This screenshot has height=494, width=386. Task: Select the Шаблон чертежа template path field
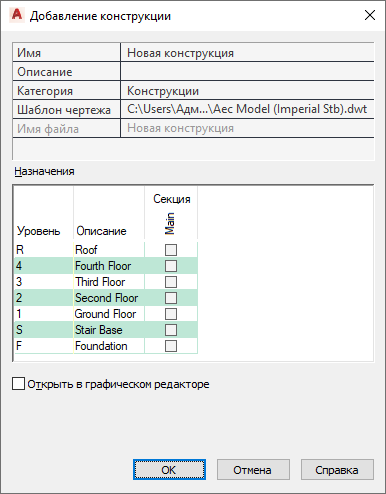[x=247, y=109]
